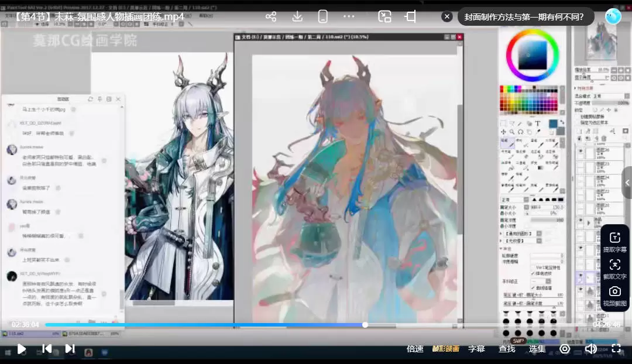
Task: Mute audio with the speaker icon
Action: click(x=590, y=349)
